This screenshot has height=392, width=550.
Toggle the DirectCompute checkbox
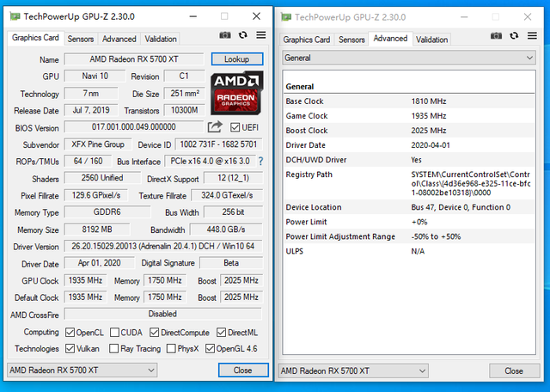click(x=154, y=333)
